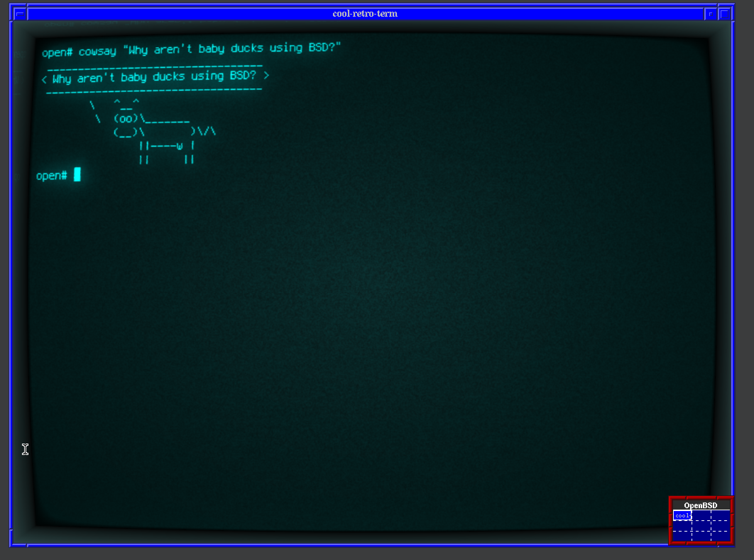The height and width of the screenshot is (560, 754).
Task: Switch to the top-right page in the pager
Action: tap(720, 515)
